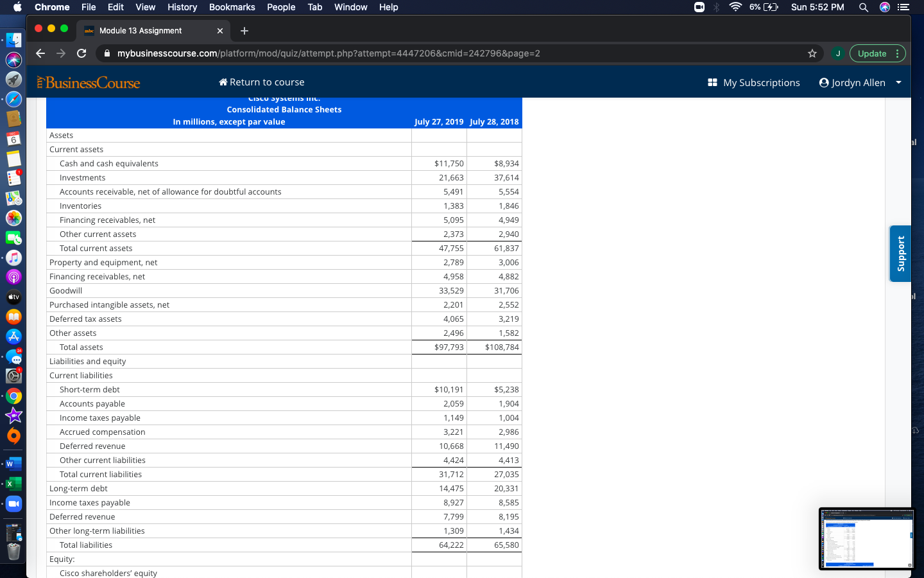Click the site security lock icon
The image size is (924, 578).
pyautogui.click(x=107, y=53)
